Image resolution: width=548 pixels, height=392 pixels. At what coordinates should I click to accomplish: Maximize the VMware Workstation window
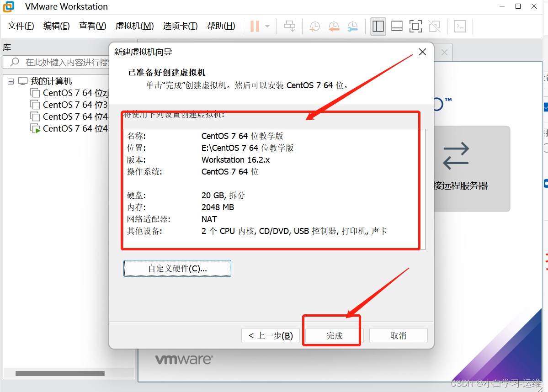tap(518, 6)
